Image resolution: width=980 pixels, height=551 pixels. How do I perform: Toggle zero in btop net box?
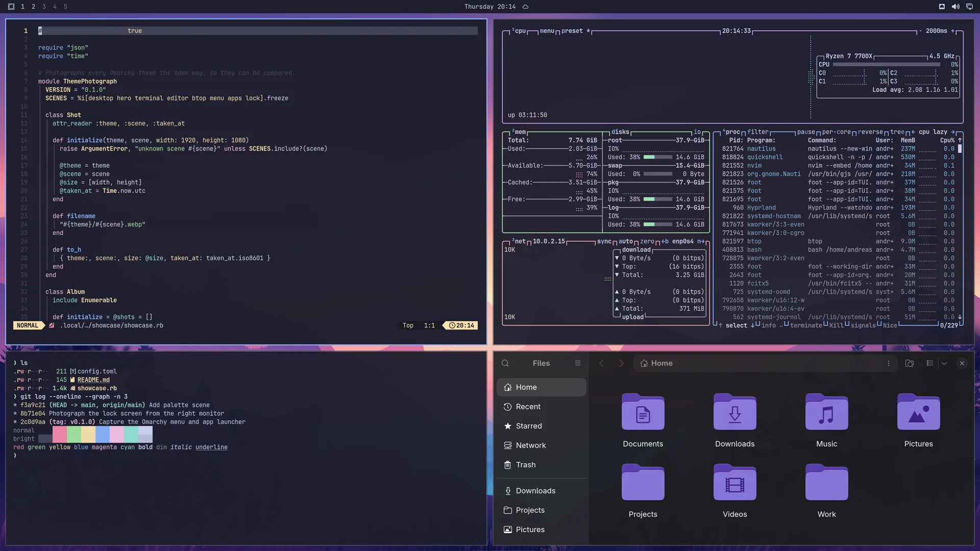click(647, 241)
